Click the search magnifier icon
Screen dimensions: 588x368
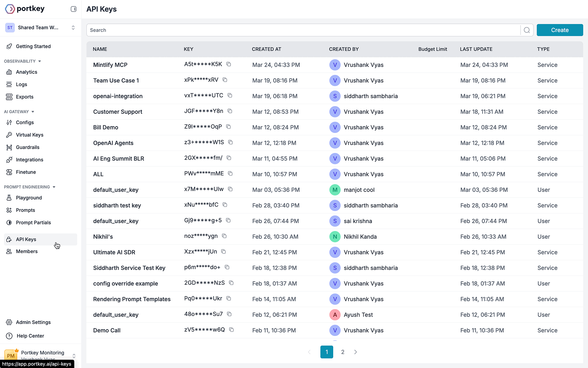click(x=527, y=30)
